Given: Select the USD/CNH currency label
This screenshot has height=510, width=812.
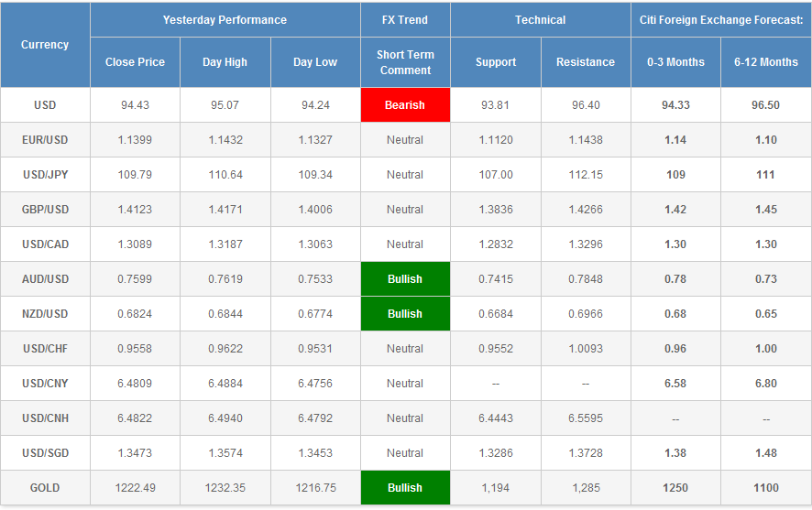Looking at the screenshot, I should click(x=45, y=418).
